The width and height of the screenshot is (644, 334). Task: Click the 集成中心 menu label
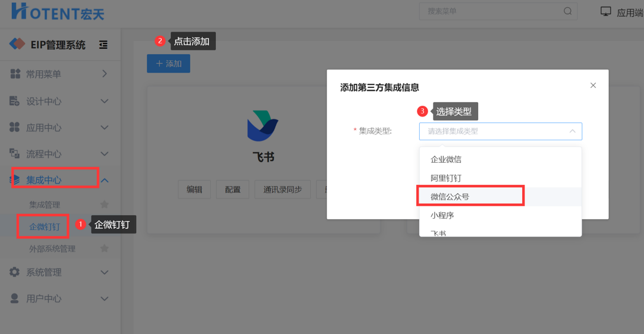coord(44,180)
